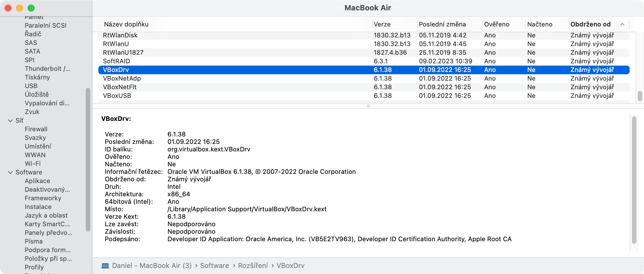Select the VBoxUSB extension row
Viewport: 644px width, 274px height.
pyautogui.click(x=364, y=96)
